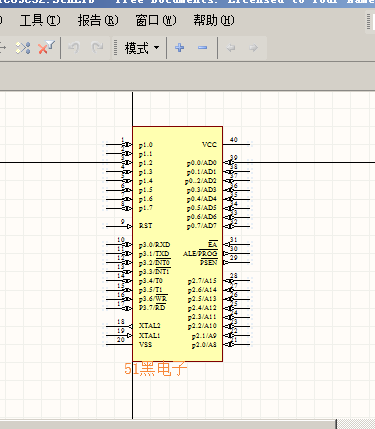Click the undo arrow icon
375x429 pixels.
point(73,48)
